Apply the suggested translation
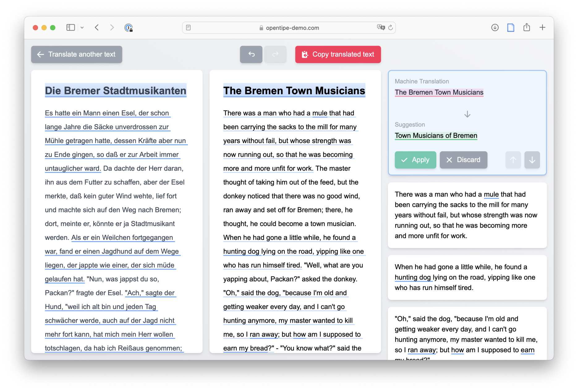The height and width of the screenshot is (392, 578). pyautogui.click(x=415, y=160)
